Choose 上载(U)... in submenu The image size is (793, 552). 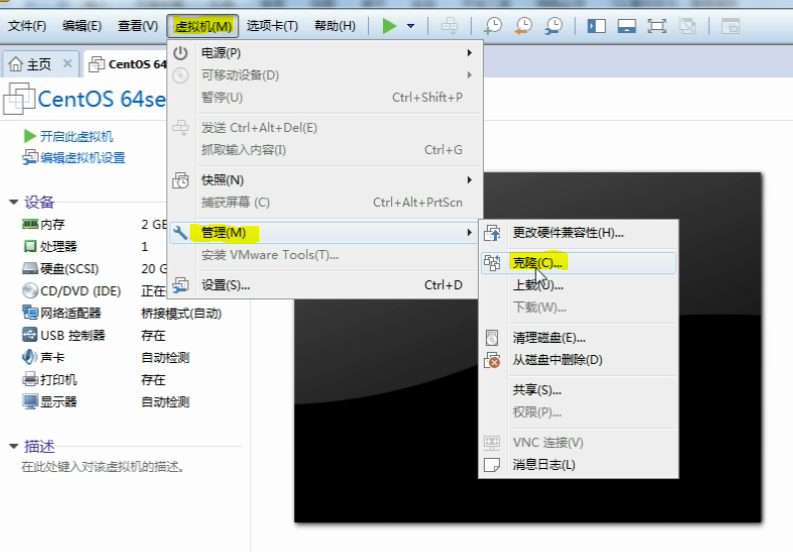coord(579,285)
